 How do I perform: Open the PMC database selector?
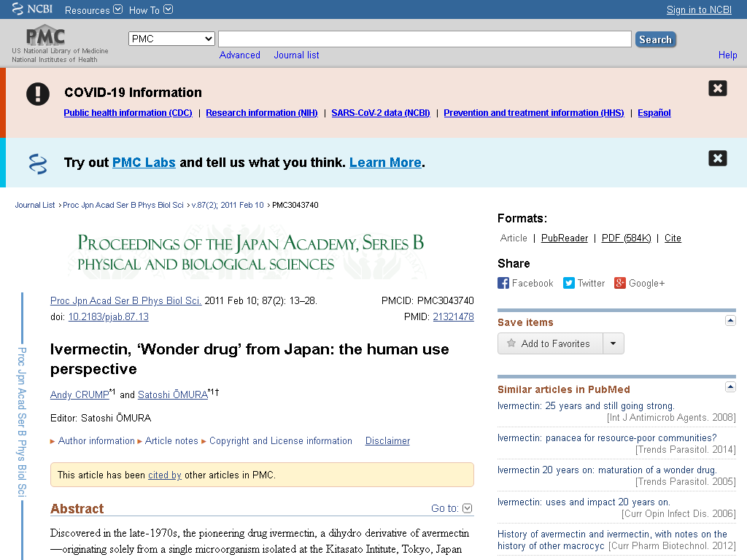[171, 39]
